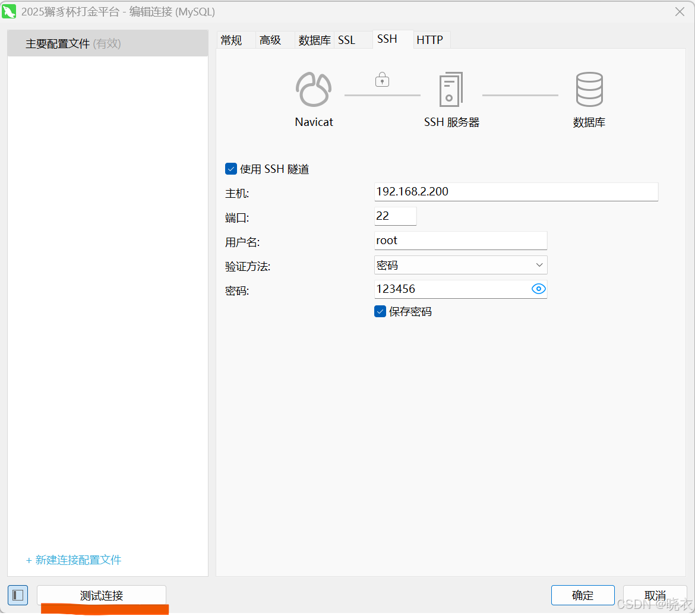This screenshot has width=695, height=616.
Task: Uncheck the 使用 SSH 隧道 checkbox
Action: (231, 169)
